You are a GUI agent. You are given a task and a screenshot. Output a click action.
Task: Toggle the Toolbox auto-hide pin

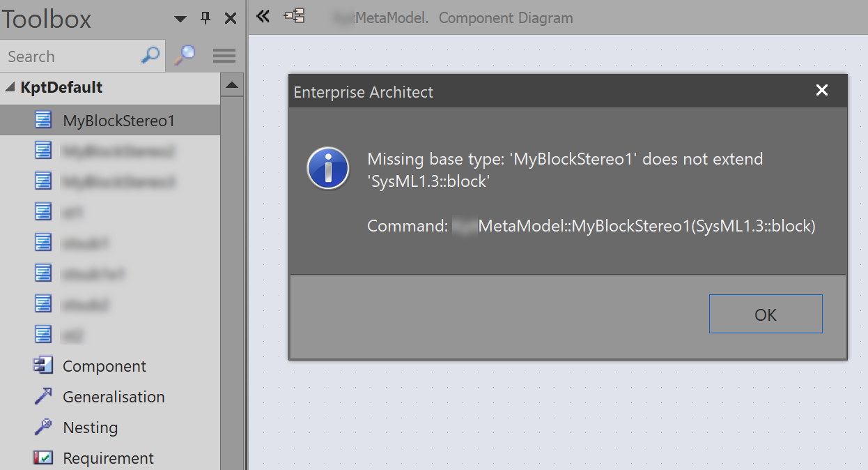click(206, 18)
